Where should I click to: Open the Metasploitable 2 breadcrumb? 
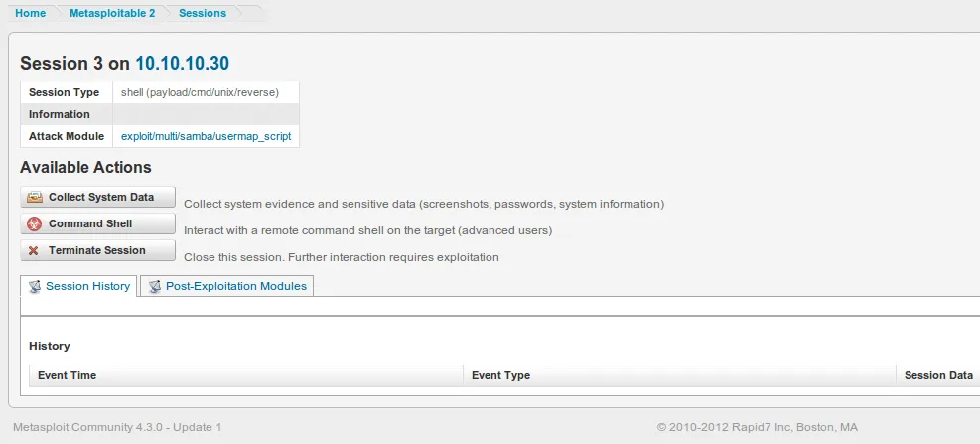[x=112, y=13]
